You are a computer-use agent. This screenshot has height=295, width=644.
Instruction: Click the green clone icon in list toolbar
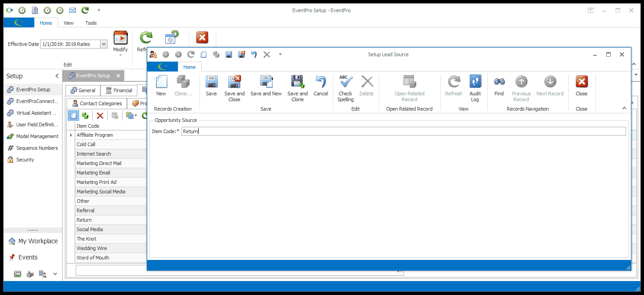coord(85,116)
